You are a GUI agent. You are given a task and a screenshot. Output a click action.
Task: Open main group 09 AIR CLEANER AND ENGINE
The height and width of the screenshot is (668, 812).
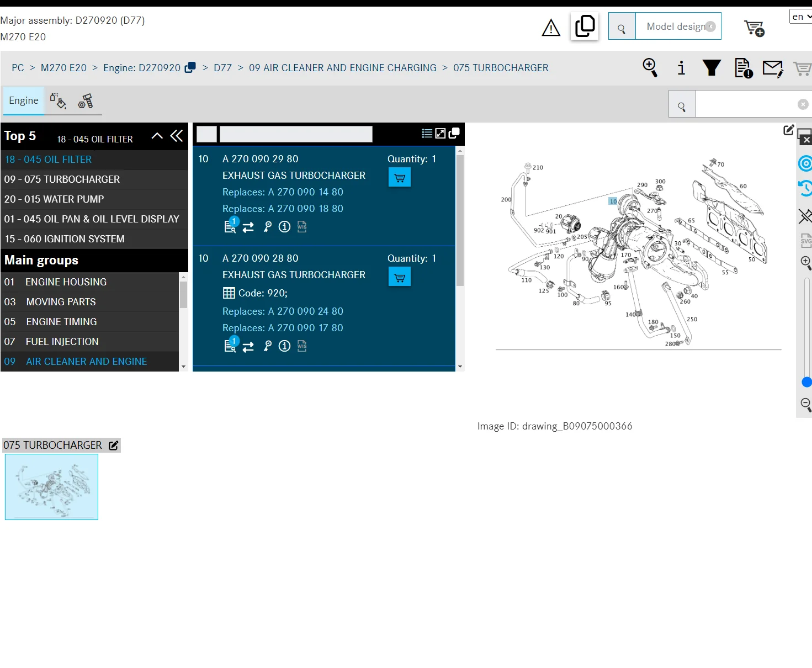pyautogui.click(x=89, y=362)
